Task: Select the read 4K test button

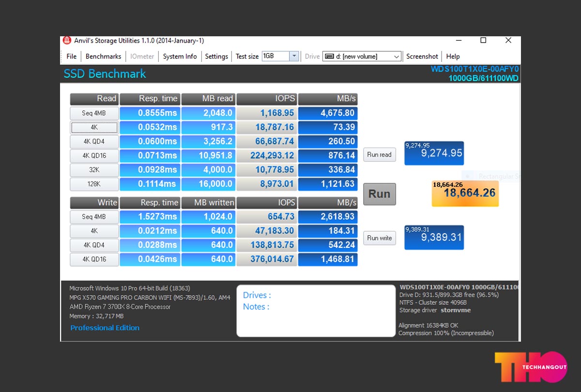Action: point(94,127)
